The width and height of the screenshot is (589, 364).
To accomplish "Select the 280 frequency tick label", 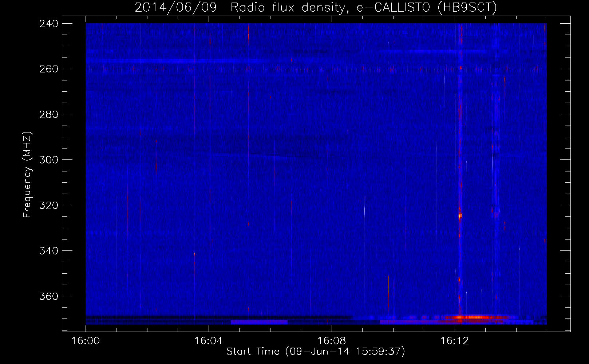I will click(x=49, y=114).
